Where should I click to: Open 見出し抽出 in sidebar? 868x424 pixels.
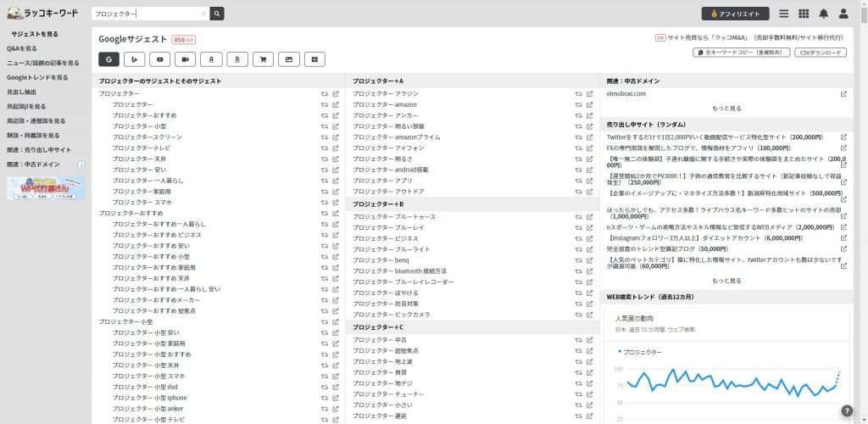[21, 92]
